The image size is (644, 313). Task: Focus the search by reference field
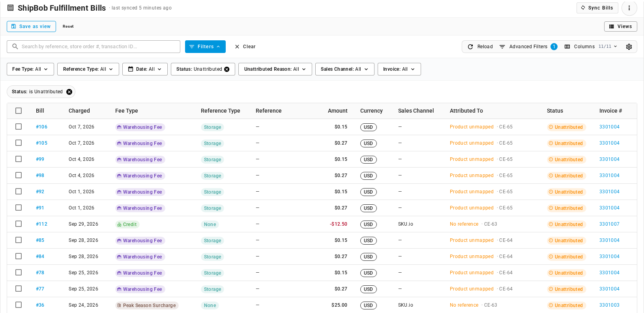94,47
